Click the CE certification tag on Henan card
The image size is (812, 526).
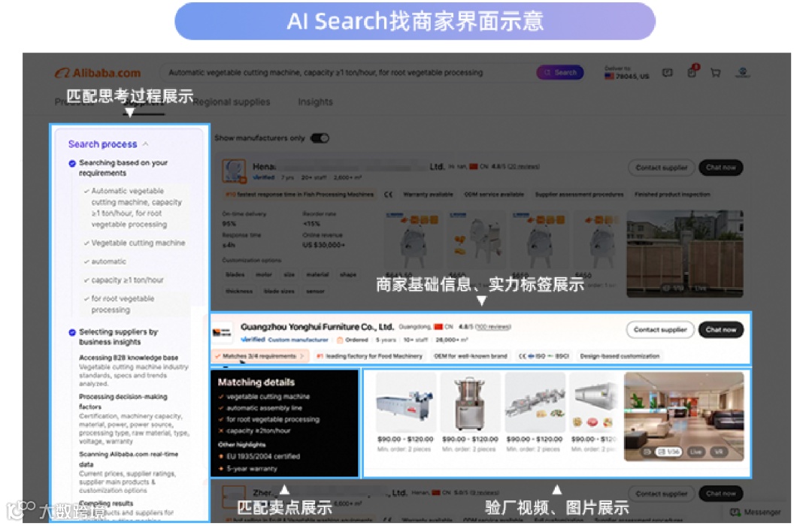[x=389, y=195]
